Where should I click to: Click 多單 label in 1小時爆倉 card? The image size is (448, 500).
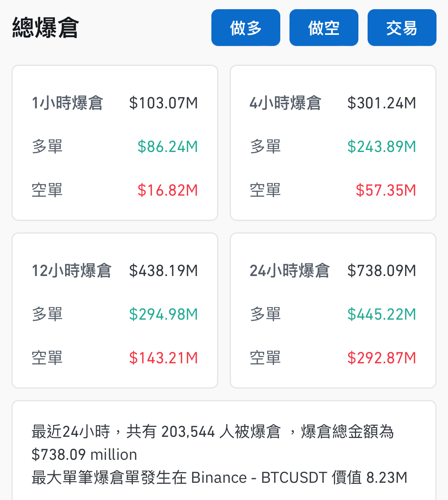coord(47,147)
